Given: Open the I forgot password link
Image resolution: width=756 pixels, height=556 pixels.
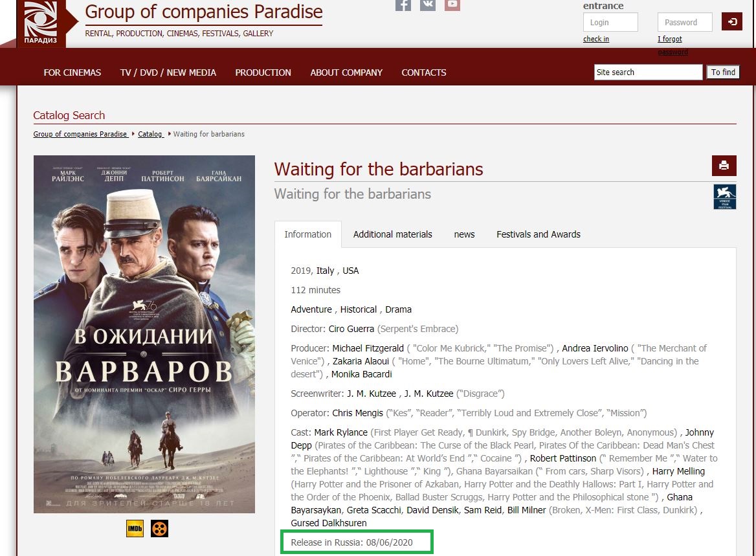Looking at the screenshot, I should 670,39.
